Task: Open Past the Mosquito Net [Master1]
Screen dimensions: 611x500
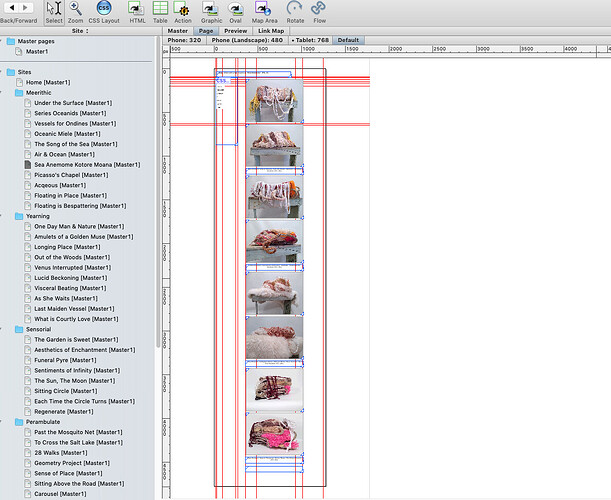Action: pos(78,432)
